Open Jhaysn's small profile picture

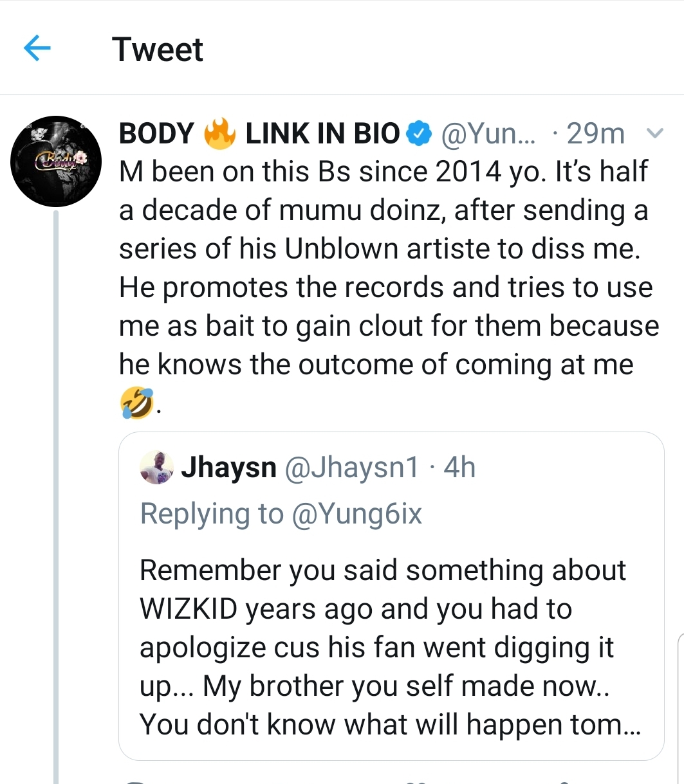point(156,468)
